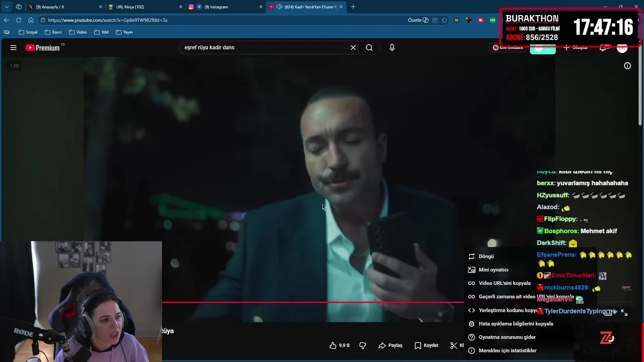This screenshot has width=644, height=362.
Task: Run the search with the magnifier button
Action: click(369, 48)
